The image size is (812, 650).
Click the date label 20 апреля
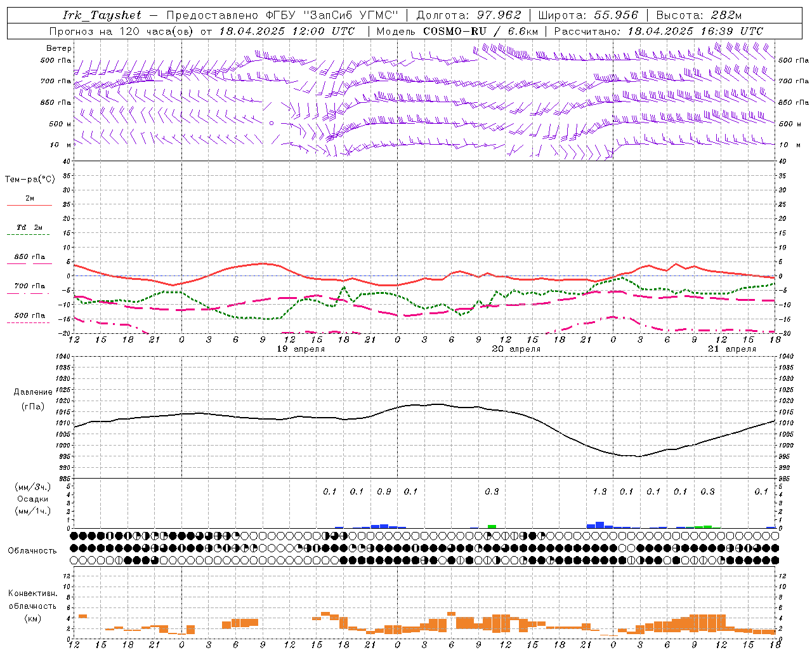(516, 349)
